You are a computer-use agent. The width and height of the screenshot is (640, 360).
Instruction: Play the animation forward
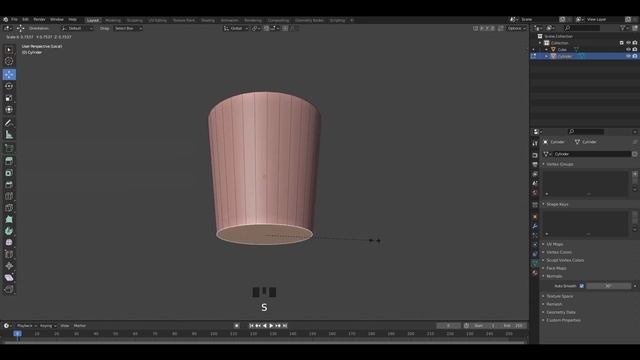point(271,326)
